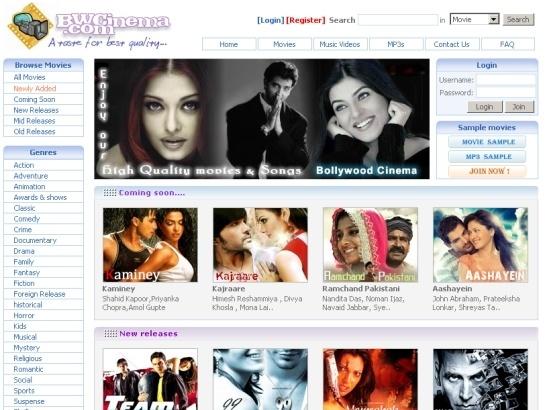This screenshot has height=410, width=545.
Task: Select Mid Releases in sidebar
Action: (x=34, y=121)
